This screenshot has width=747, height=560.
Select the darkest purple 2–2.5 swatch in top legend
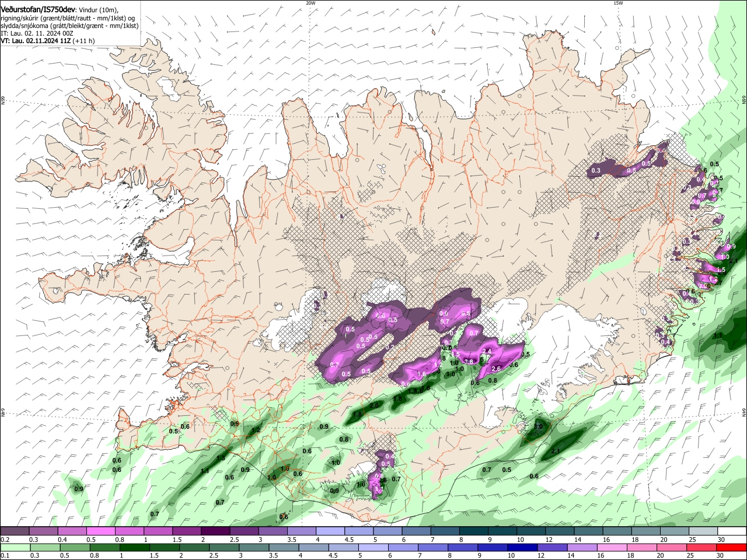pos(215,531)
